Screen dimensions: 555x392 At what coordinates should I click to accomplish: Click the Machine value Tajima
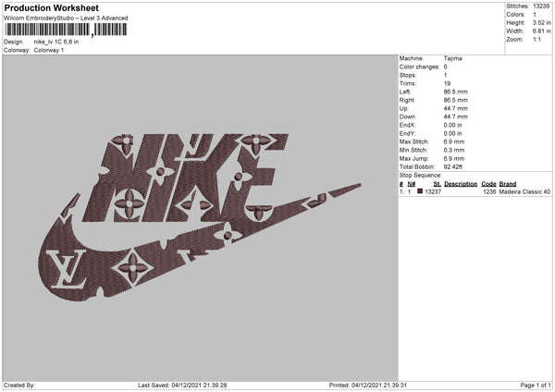(x=452, y=58)
